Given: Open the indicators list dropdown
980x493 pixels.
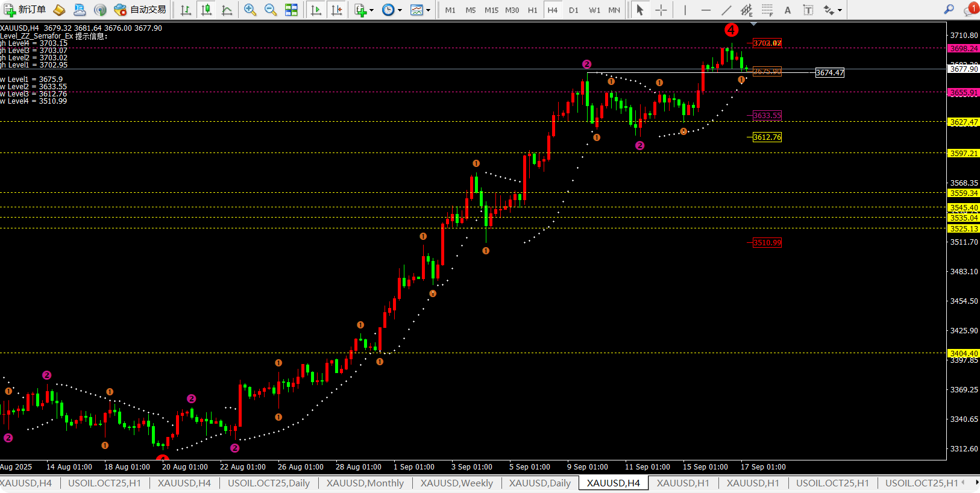Looking at the screenshot, I should pos(364,10).
